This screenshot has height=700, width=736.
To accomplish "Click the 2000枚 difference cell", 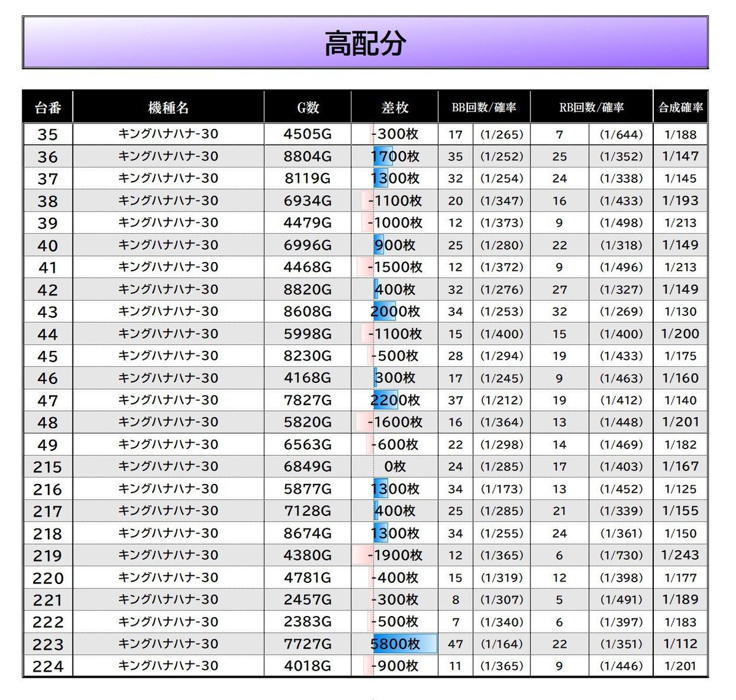I will point(395,312).
